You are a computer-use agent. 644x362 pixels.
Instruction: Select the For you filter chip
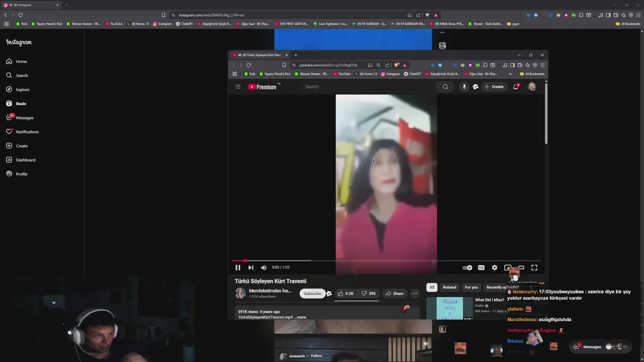(471, 287)
